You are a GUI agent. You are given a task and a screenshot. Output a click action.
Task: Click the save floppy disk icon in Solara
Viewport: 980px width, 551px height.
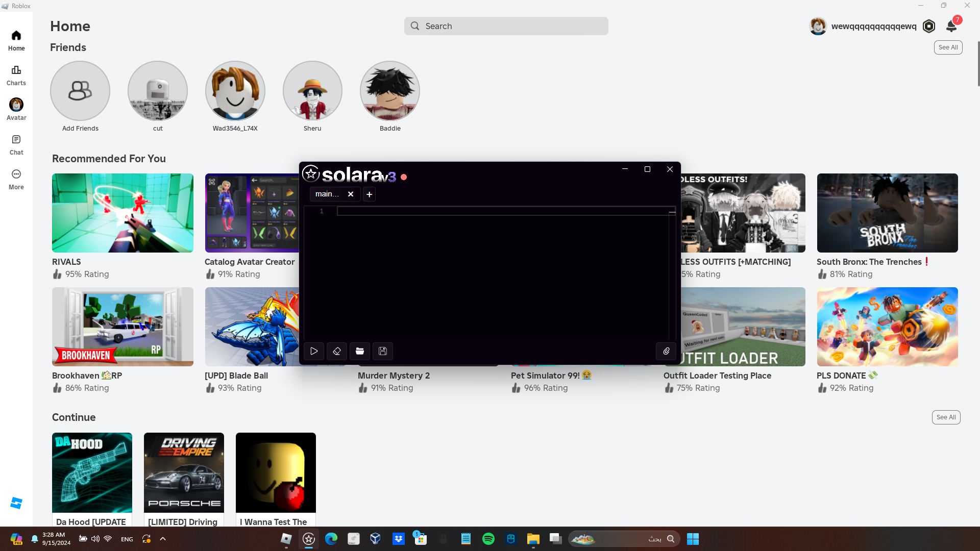pyautogui.click(x=383, y=351)
